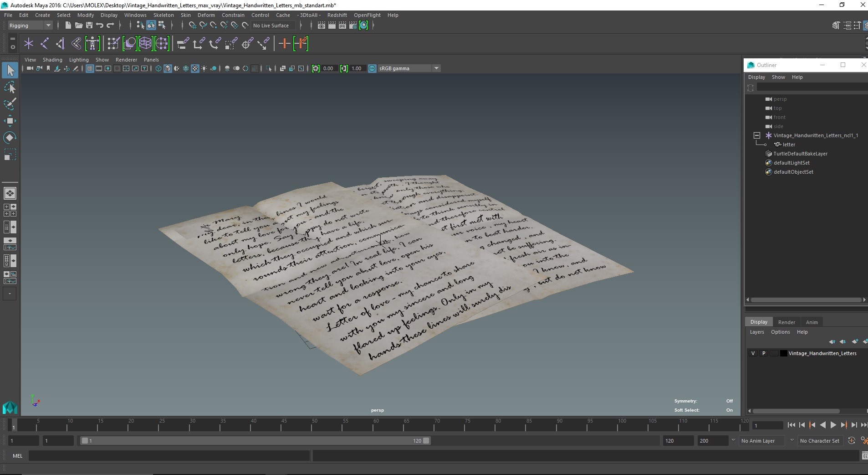Select the arrow Select tool in toolbox
The height and width of the screenshot is (475, 868).
[x=10, y=70]
